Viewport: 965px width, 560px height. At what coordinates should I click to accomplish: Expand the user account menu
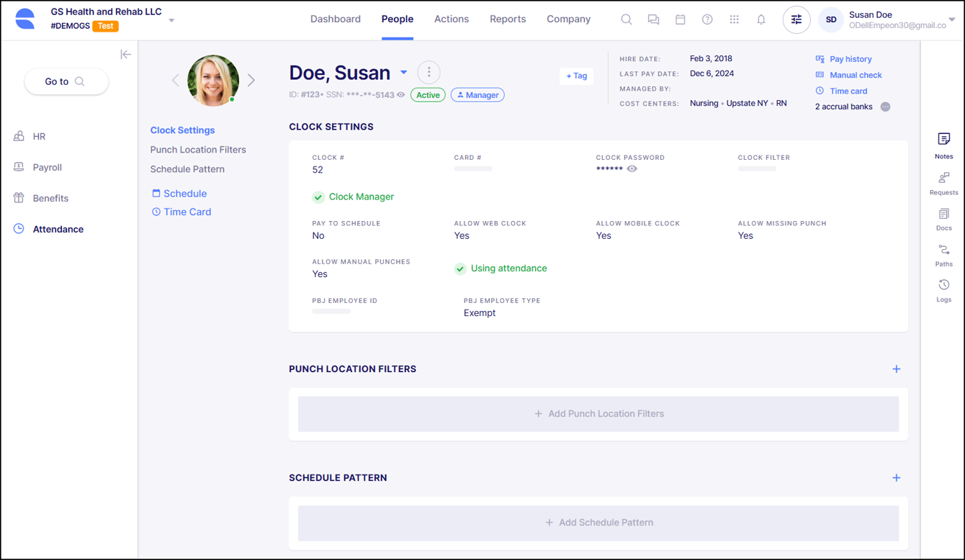coord(951,20)
